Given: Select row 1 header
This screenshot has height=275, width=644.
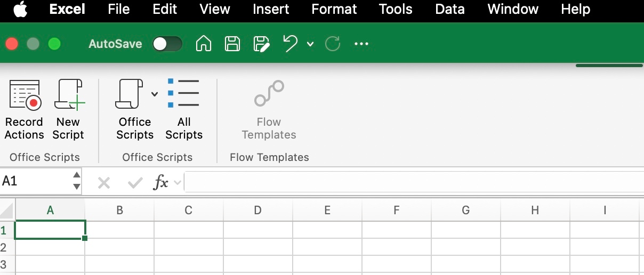Looking at the screenshot, I should coord(7,230).
